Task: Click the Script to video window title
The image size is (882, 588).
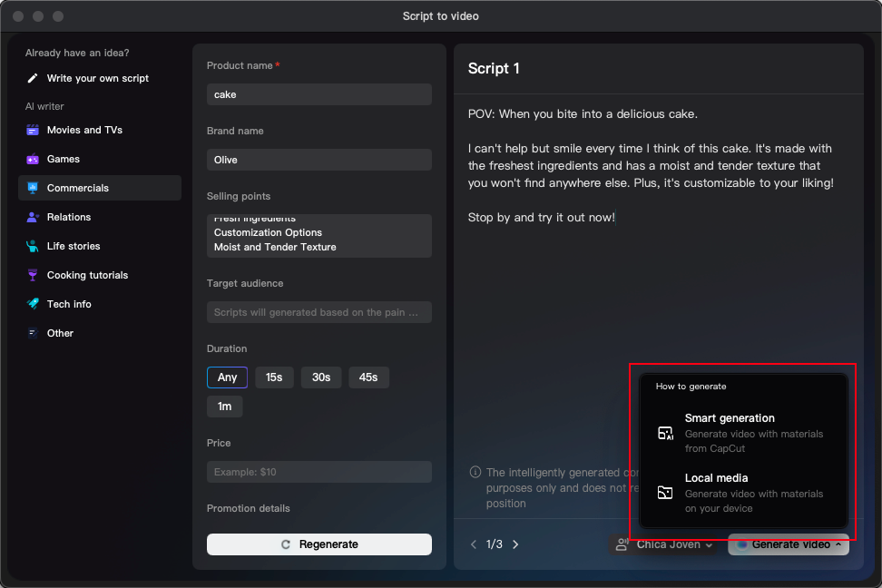Action: (x=440, y=16)
